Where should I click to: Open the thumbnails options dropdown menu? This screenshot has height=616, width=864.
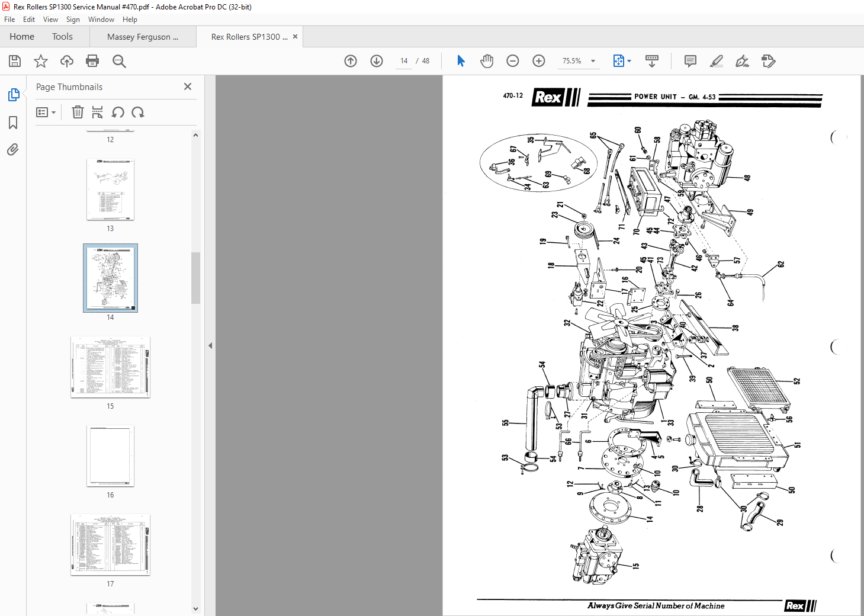tap(46, 112)
